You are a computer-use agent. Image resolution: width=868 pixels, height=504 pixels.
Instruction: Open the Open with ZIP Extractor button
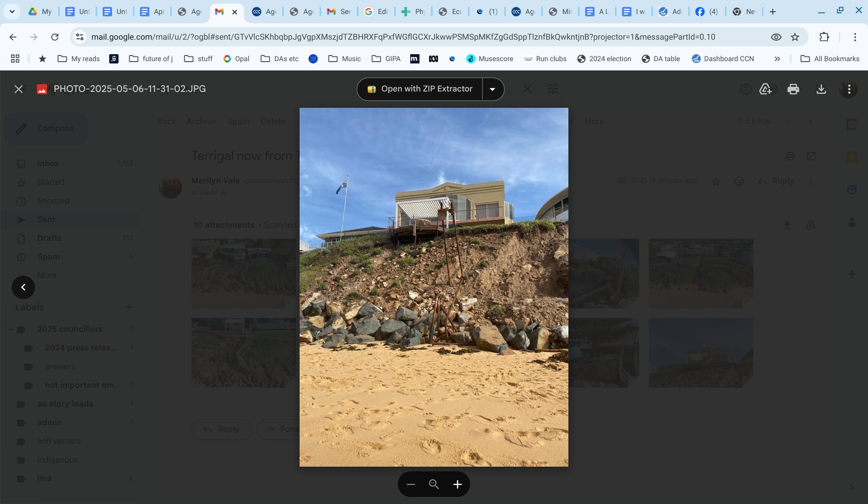click(x=420, y=89)
